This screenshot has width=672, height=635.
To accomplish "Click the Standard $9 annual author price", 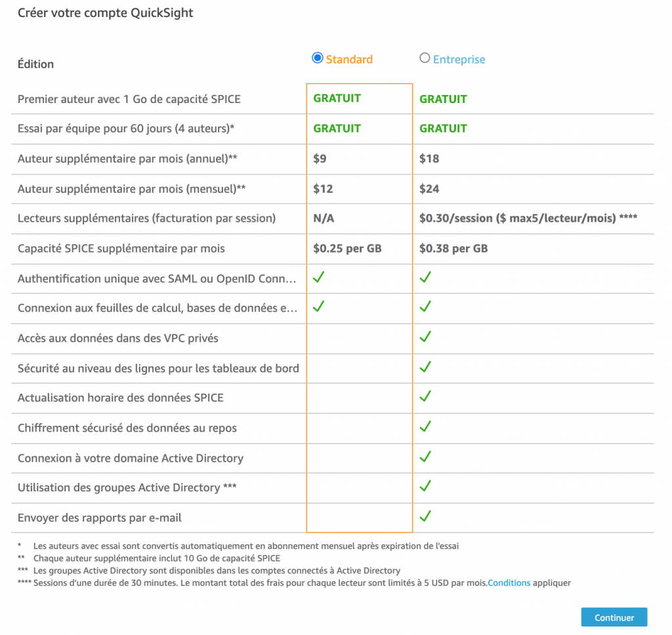I will pyautogui.click(x=320, y=159).
